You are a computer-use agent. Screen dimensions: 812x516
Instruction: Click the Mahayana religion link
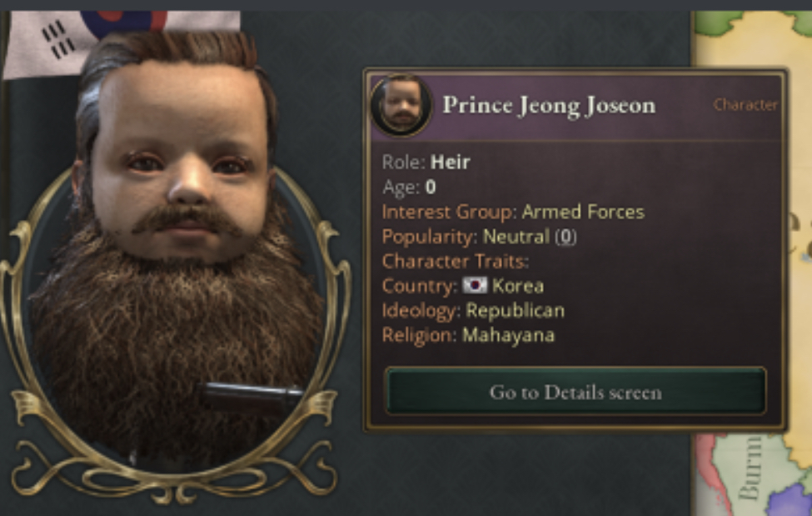[508, 335]
